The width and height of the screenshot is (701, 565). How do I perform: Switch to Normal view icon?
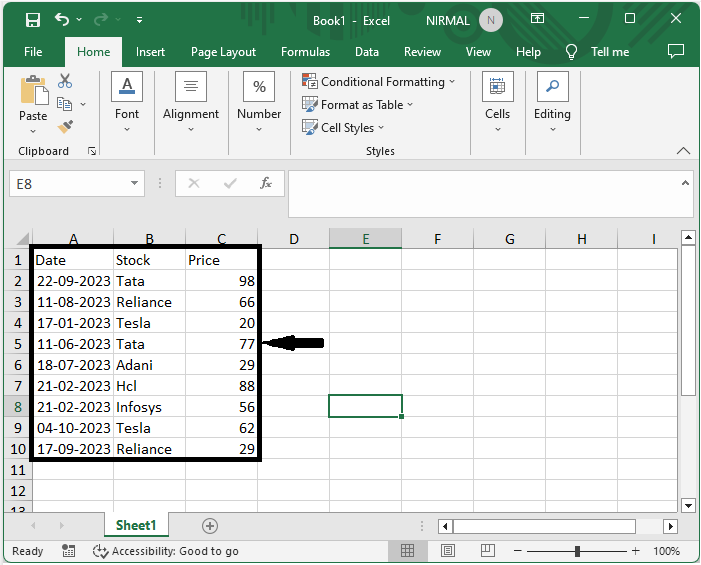point(407,551)
